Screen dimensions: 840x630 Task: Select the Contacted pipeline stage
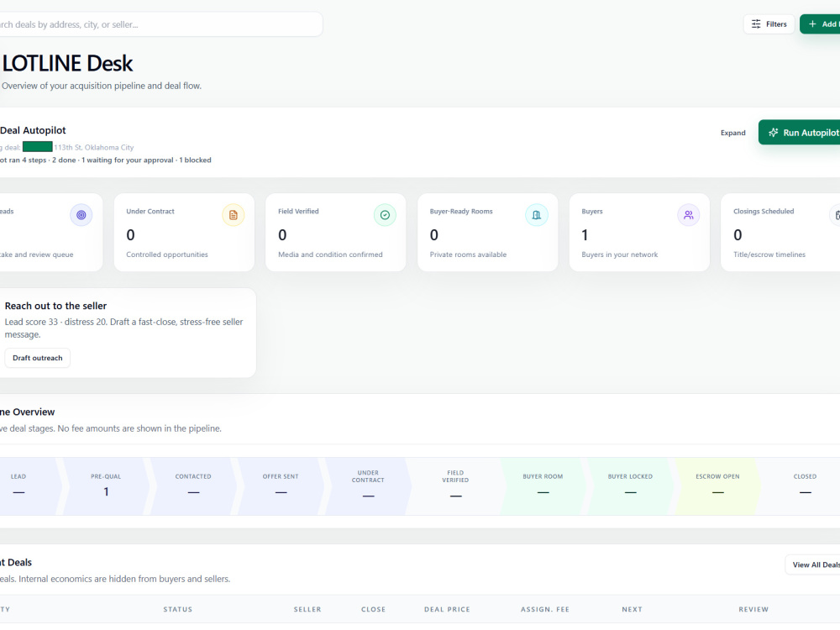tap(193, 486)
